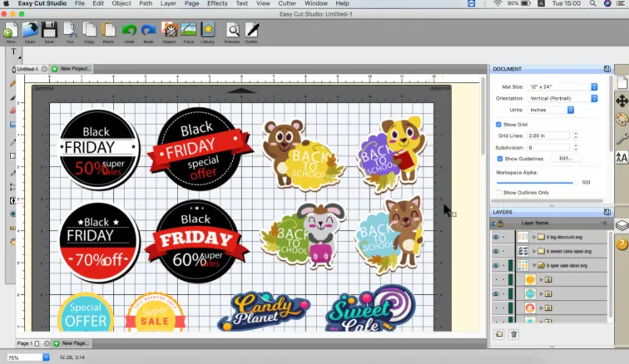Open the Object menu
Viewport: 629px width, 364px height.
tap(121, 3)
